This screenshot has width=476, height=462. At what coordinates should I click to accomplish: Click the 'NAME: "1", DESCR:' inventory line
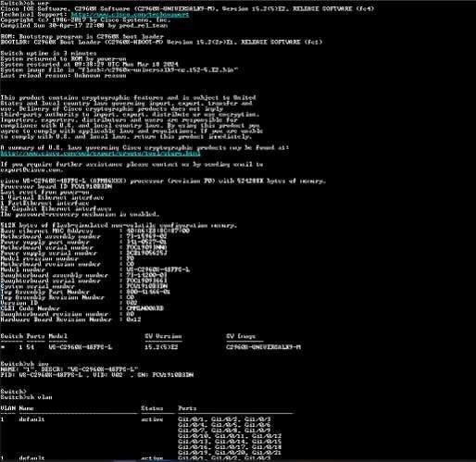69,369
